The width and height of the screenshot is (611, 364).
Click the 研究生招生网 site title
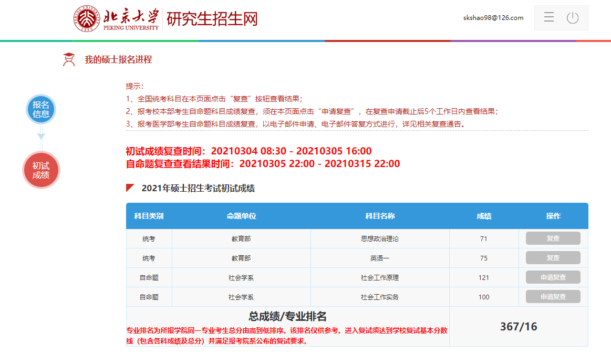click(212, 18)
